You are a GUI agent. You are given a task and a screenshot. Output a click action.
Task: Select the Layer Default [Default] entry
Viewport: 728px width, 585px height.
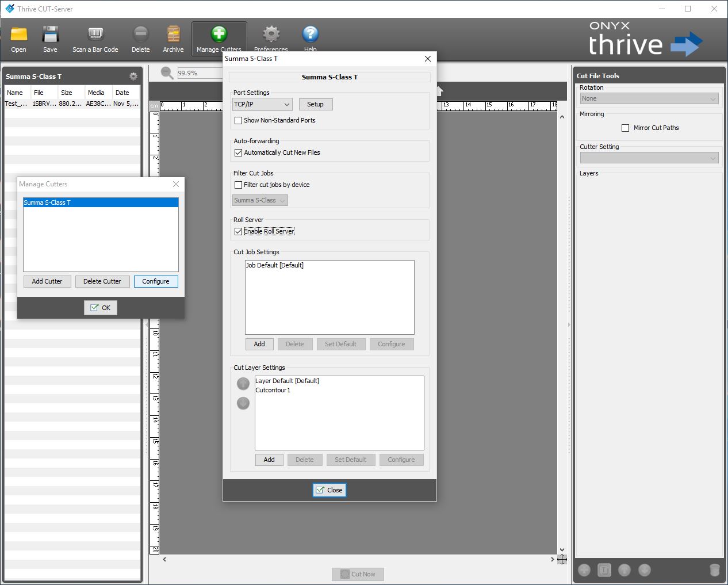click(x=339, y=381)
